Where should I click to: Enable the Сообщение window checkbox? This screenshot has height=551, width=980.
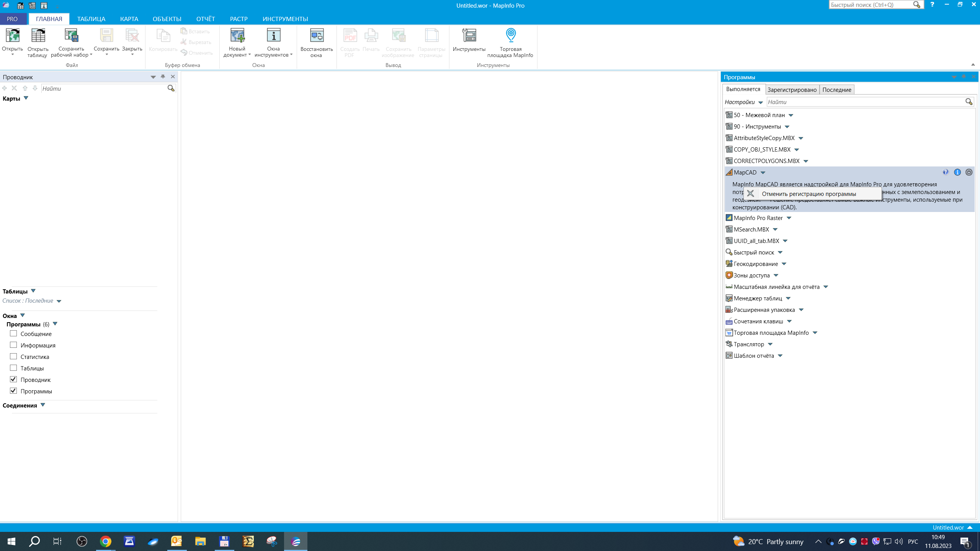click(13, 334)
